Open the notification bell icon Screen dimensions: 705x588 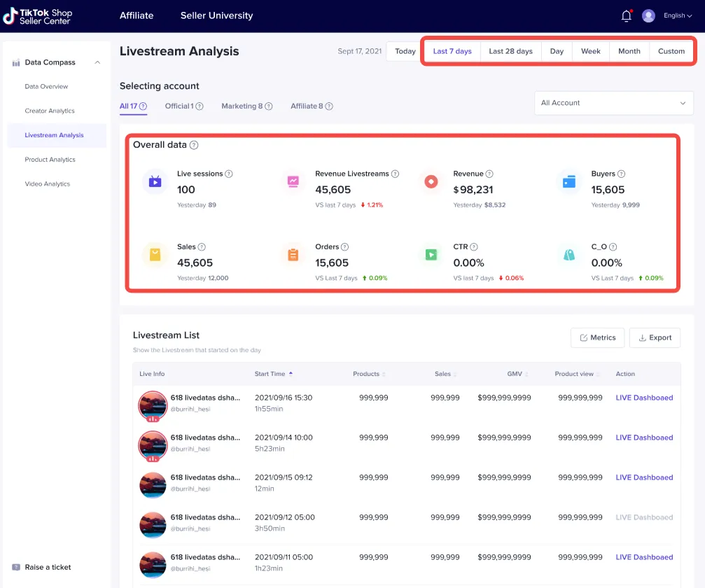(627, 16)
